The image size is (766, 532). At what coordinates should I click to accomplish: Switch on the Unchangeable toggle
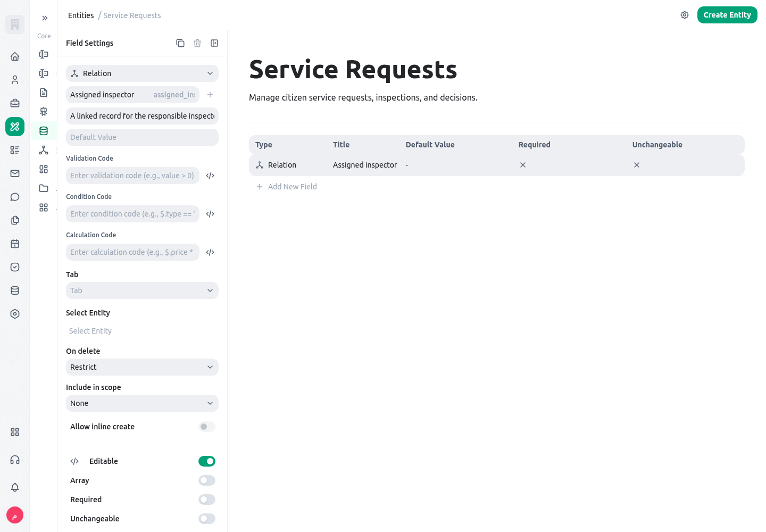(207, 519)
